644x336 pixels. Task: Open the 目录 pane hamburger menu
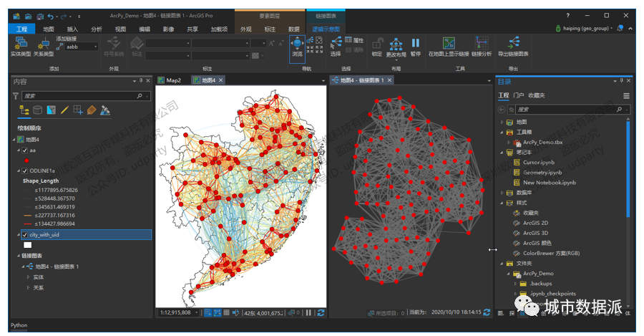626,96
